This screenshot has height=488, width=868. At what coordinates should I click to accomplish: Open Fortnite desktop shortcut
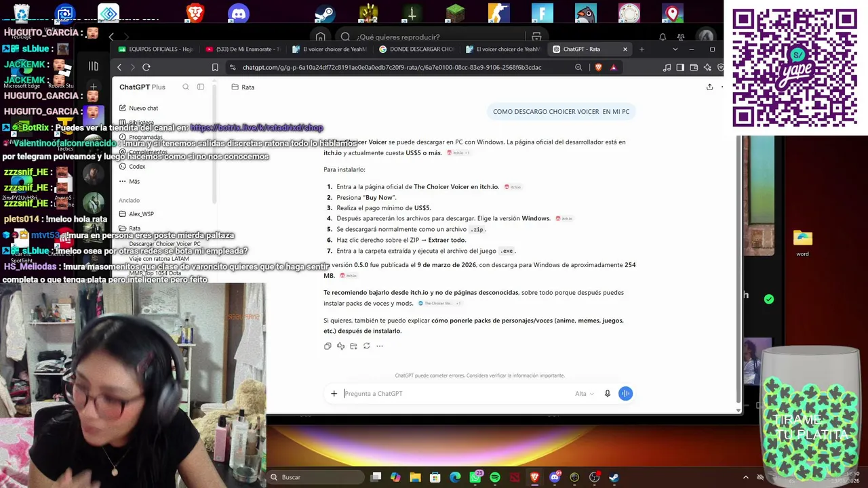[542, 13]
